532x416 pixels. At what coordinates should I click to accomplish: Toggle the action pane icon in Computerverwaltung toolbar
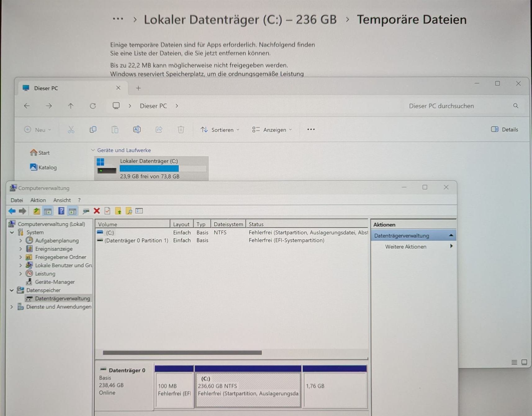[73, 211]
